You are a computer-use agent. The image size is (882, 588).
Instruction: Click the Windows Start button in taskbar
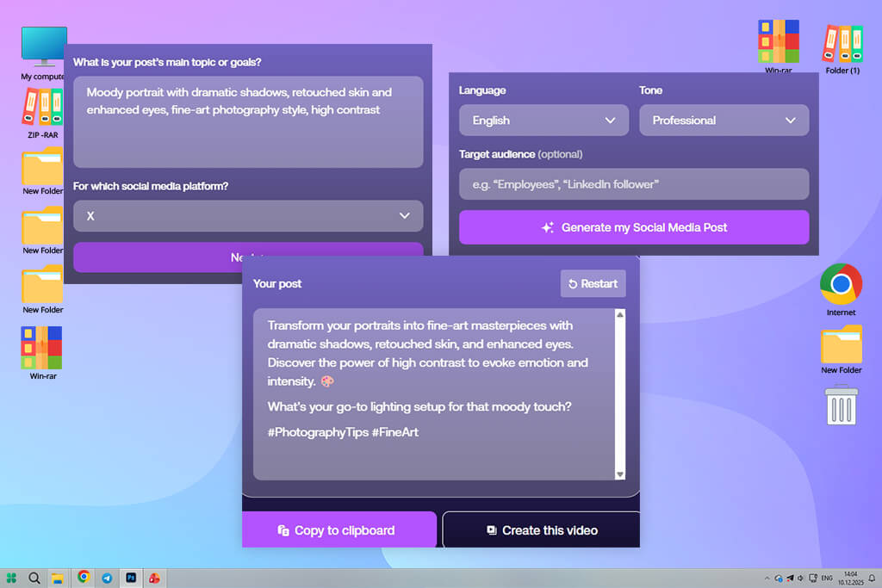(11, 578)
